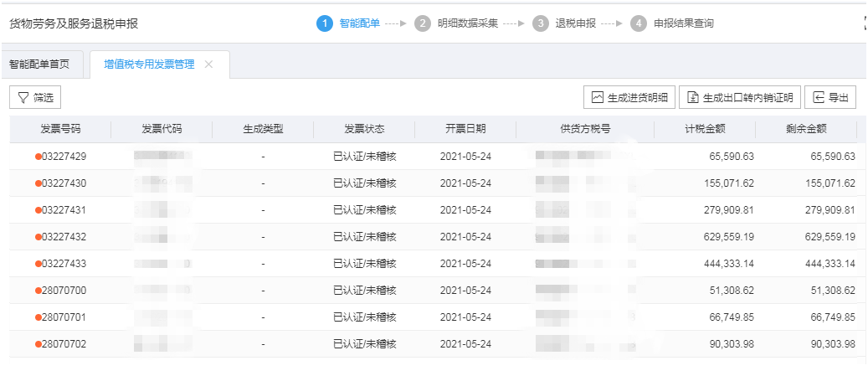
Task: Switch to 智能配单首页 tab
Action: pyautogui.click(x=39, y=64)
